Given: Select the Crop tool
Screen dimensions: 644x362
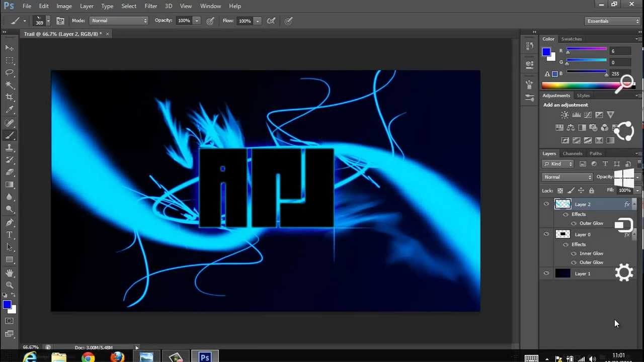Looking at the screenshot, I should (10, 97).
